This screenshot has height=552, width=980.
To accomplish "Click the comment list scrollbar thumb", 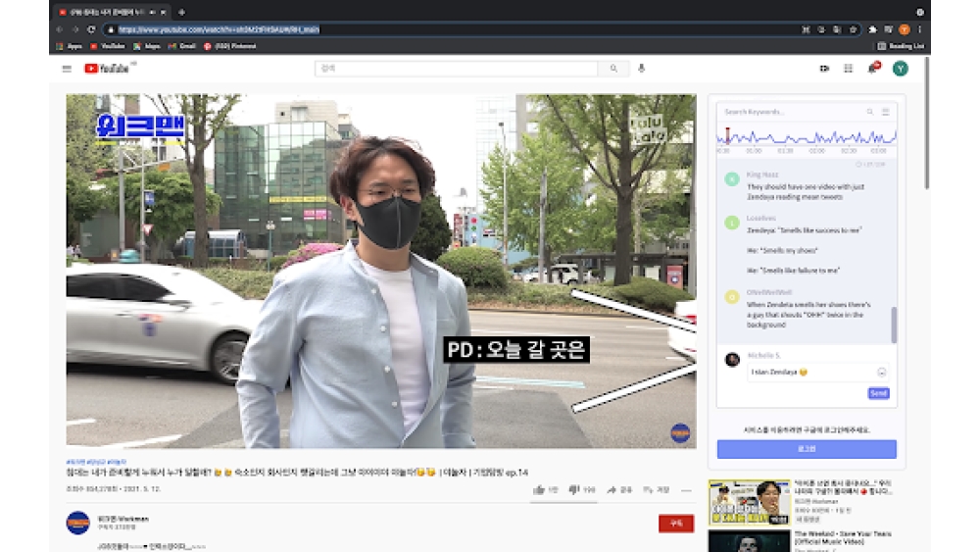I will [894, 325].
